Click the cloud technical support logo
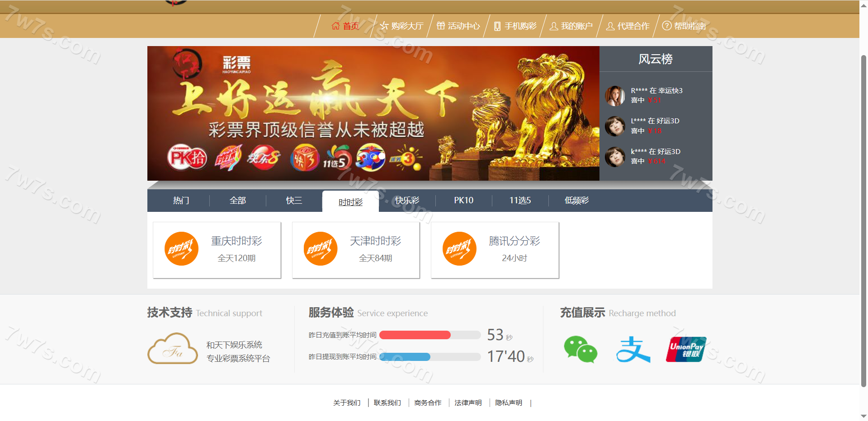 173,349
